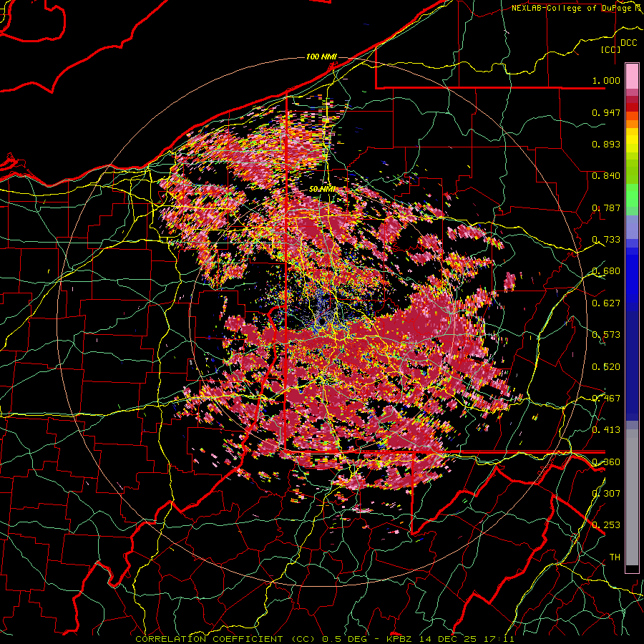The image size is (644, 644).
Task: Pick the lavender band on the color scale
Action: [x=632, y=227]
